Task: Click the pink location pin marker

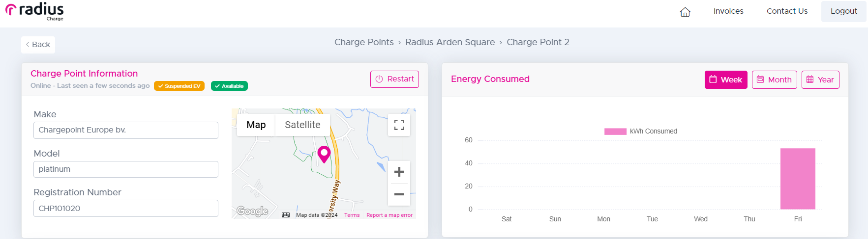Action: [x=324, y=154]
